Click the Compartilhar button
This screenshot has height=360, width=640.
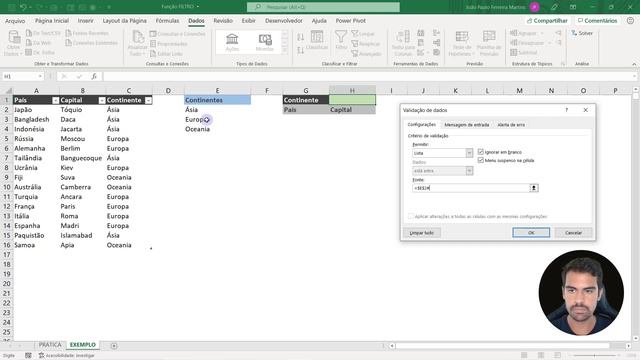tap(547, 21)
